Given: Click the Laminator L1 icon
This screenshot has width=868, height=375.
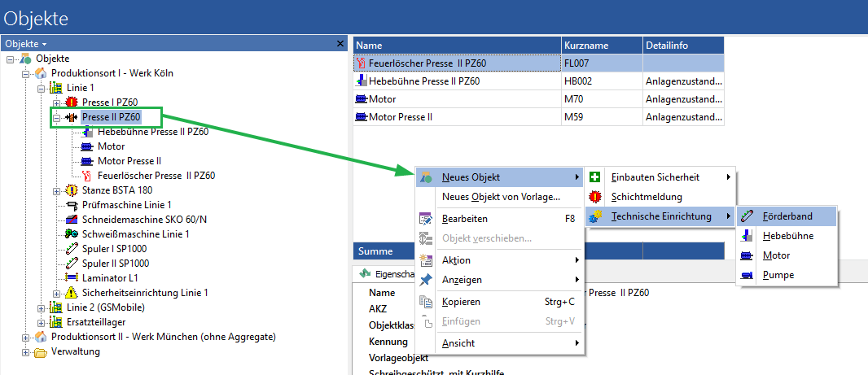Looking at the screenshot, I should (72, 277).
